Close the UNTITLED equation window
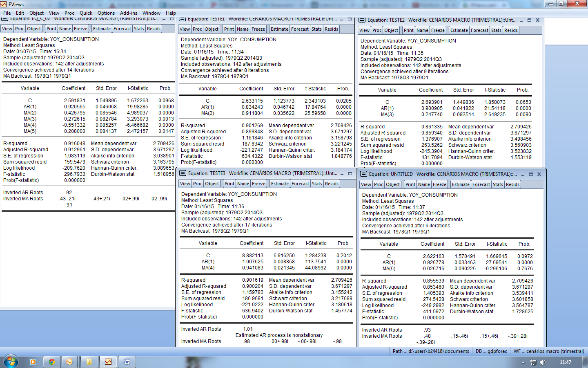Viewport: 588px width, 368px height. 539,174
